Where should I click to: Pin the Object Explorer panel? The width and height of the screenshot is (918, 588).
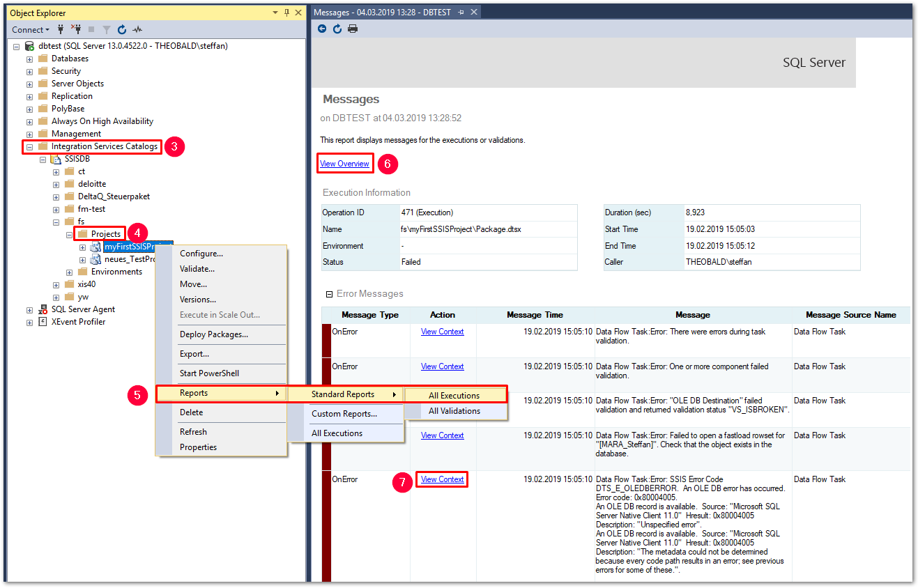[x=286, y=13]
